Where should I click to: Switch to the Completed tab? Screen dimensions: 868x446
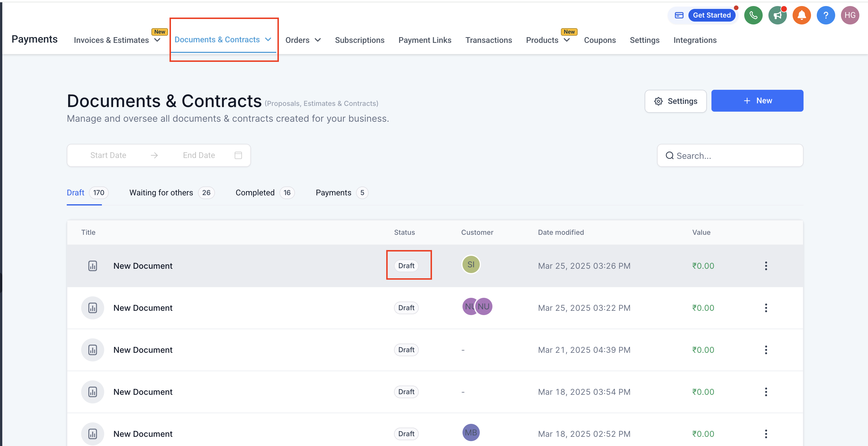tap(255, 193)
